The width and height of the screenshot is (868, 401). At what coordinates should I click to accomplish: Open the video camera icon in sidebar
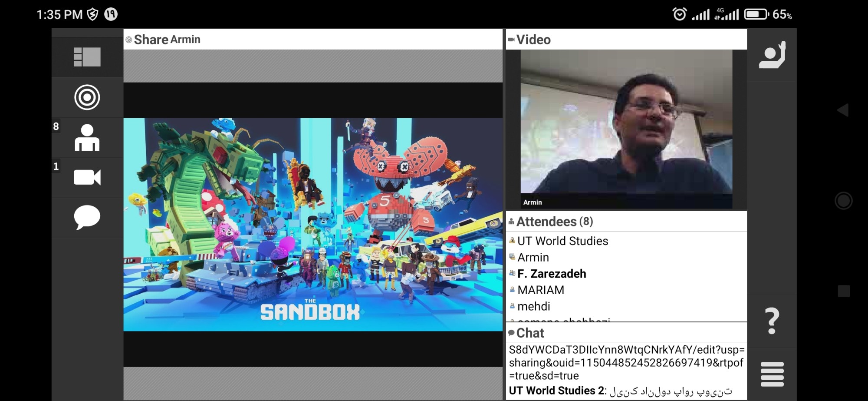point(87,177)
